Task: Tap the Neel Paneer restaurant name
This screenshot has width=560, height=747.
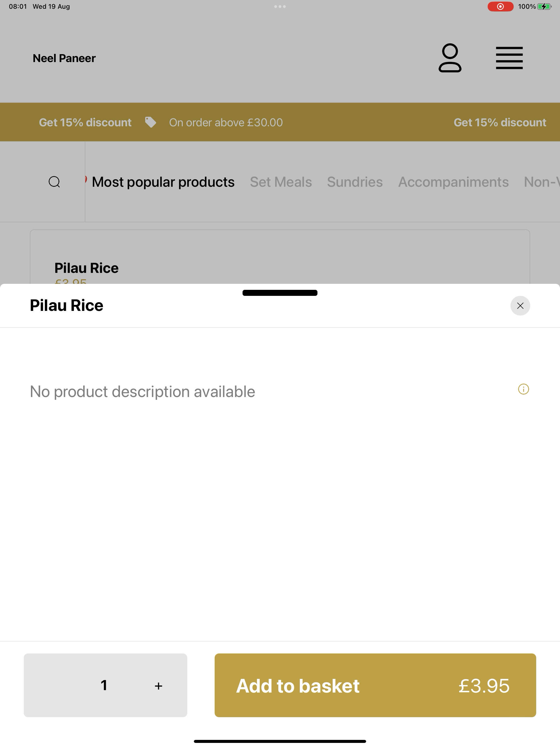Action: tap(64, 58)
